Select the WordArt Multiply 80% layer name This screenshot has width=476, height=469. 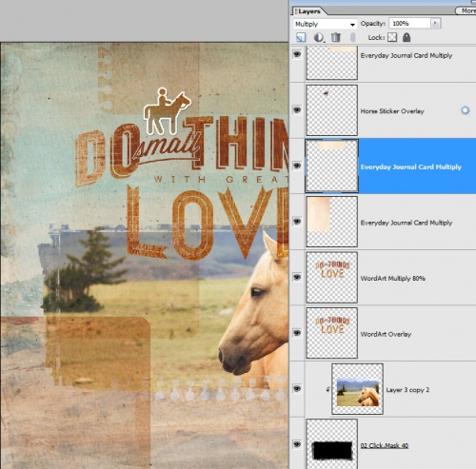(x=393, y=279)
